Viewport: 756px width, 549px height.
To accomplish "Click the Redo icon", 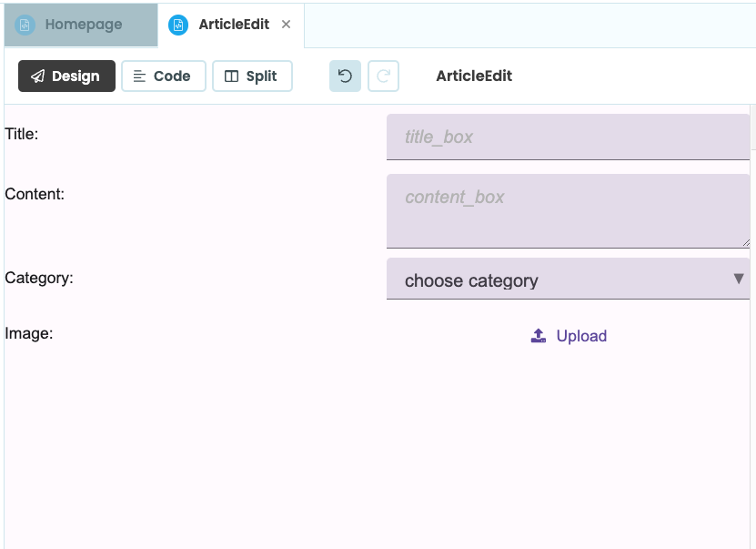I will click(x=383, y=76).
